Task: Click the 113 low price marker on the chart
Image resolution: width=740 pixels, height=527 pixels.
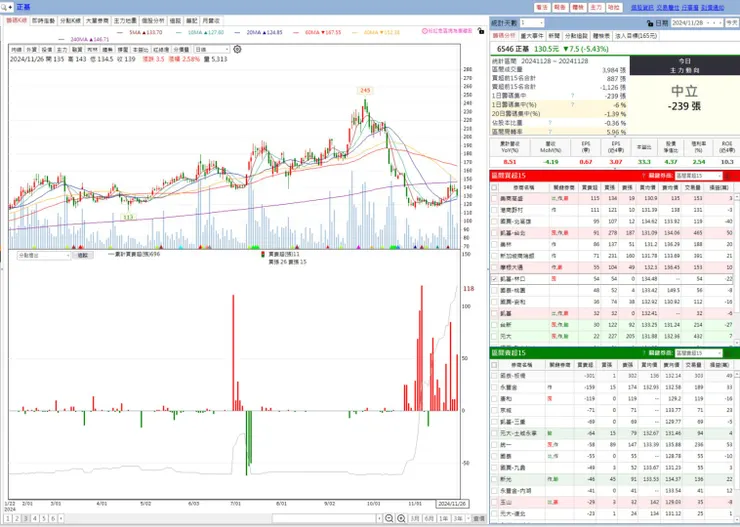Action: [128, 217]
